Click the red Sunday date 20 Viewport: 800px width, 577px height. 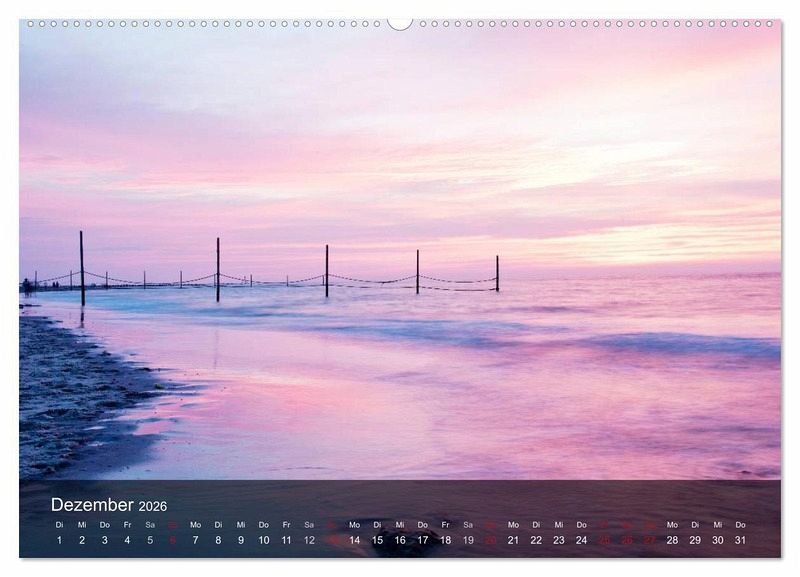pyautogui.click(x=490, y=540)
